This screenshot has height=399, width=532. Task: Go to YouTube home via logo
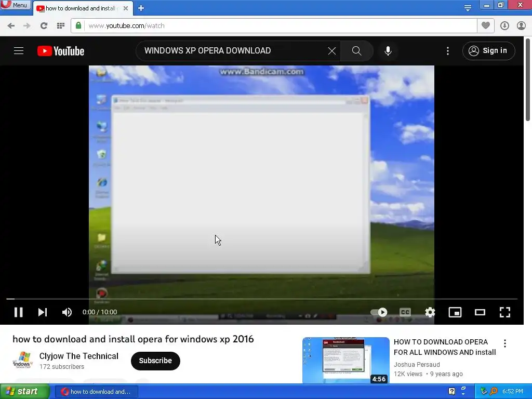click(61, 51)
